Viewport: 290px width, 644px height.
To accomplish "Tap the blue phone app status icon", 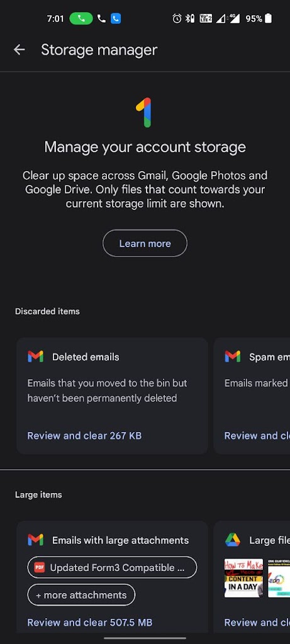I will click(116, 18).
